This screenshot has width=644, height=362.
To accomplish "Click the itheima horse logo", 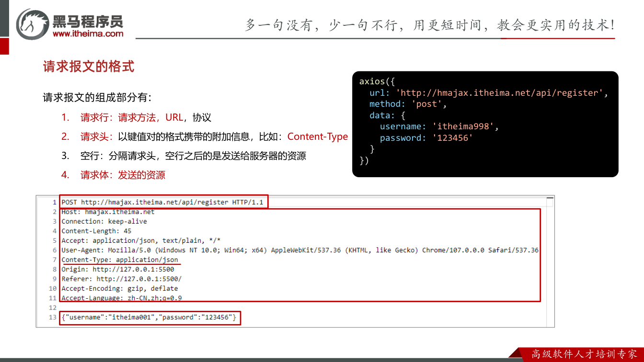I will click(x=32, y=23).
